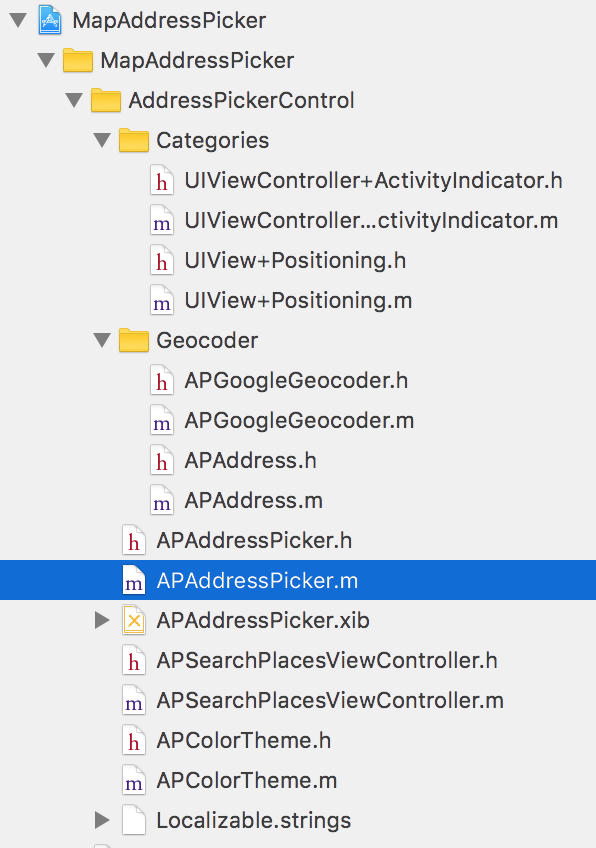596x848 pixels.
Task: Collapse the Categories folder disclosure triangle
Action: pos(102,141)
